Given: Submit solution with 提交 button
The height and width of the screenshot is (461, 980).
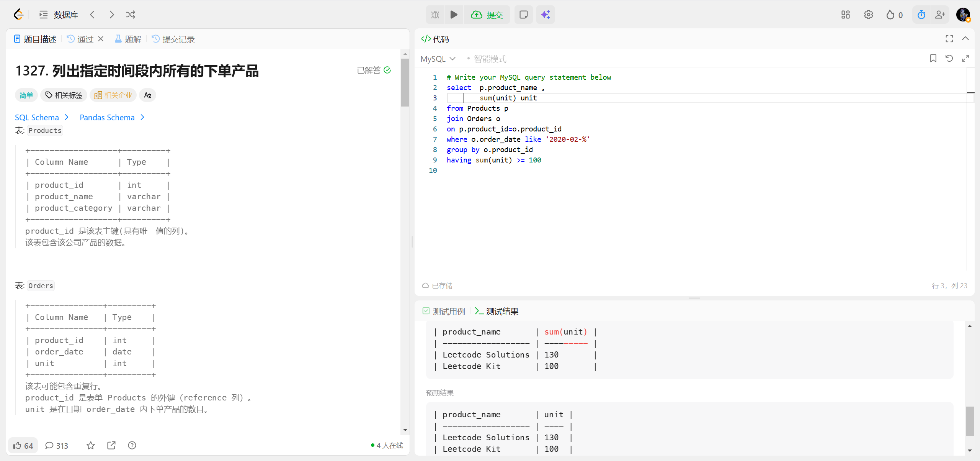Looking at the screenshot, I should click(487, 15).
